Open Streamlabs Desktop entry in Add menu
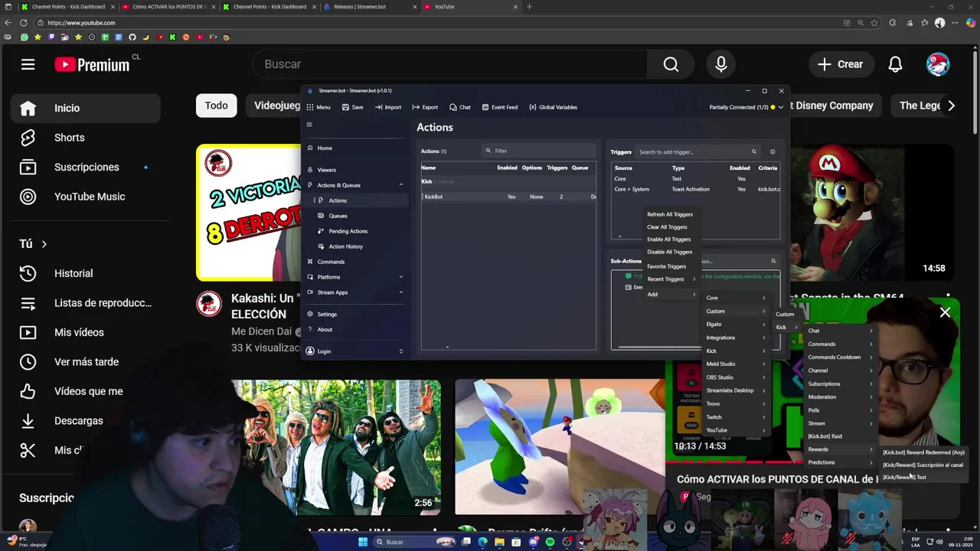The image size is (980, 551). point(735,390)
